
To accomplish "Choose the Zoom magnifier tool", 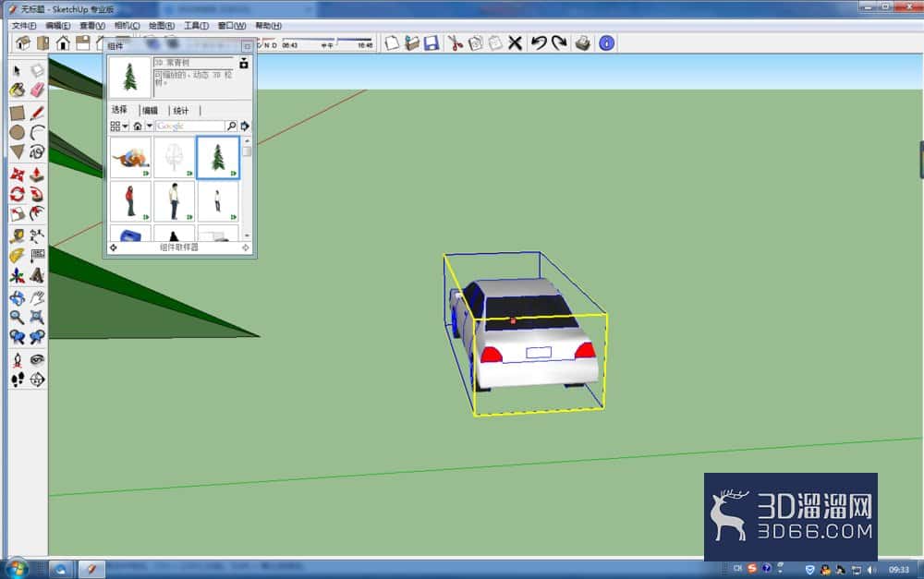I will (x=17, y=317).
